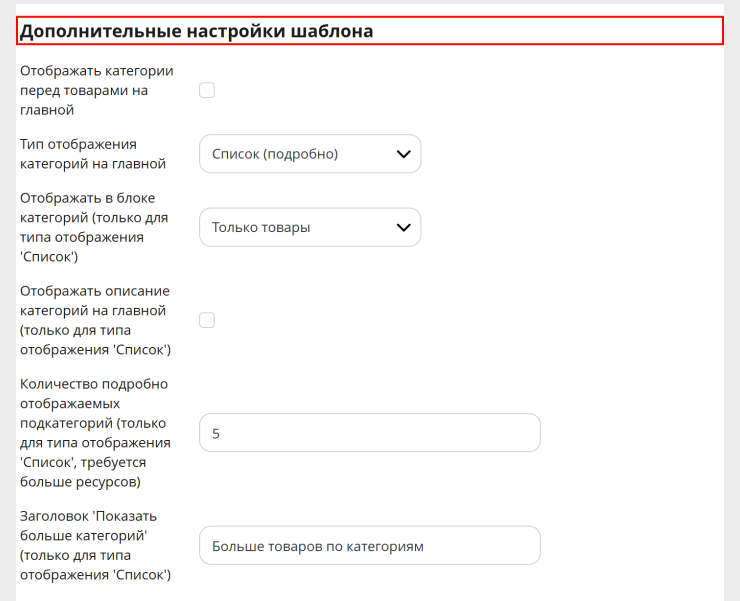This screenshot has height=601, width=740.
Task: Click chevron arrow of 'Список (подробно)' dropdown
Action: [404, 154]
